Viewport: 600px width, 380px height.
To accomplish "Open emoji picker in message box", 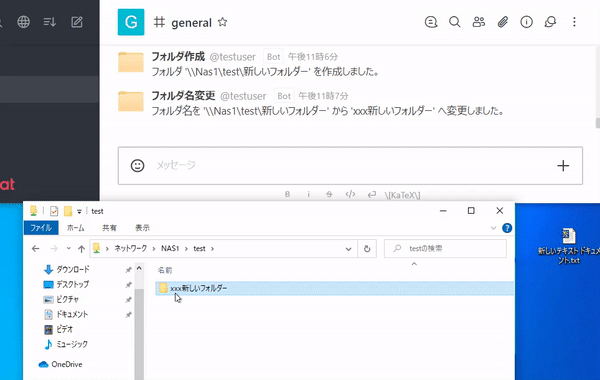I will point(137,165).
